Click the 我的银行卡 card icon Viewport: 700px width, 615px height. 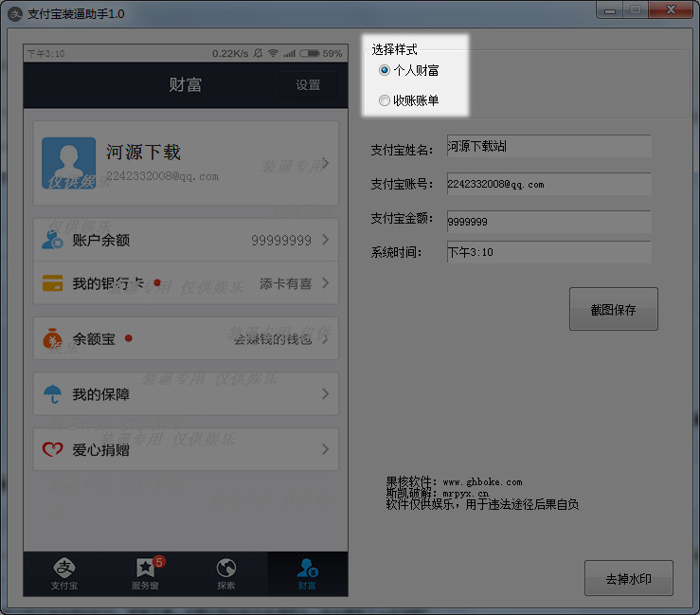tap(52, 282)
